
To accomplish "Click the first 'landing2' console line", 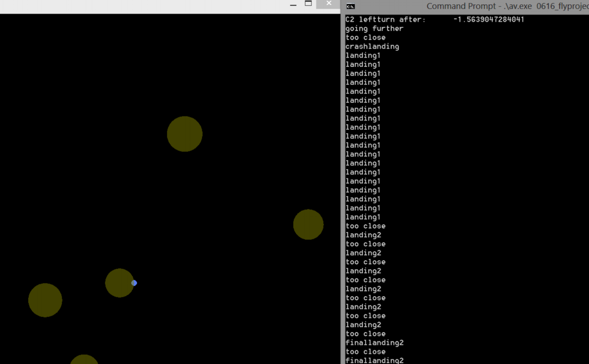I will (363, 235).
